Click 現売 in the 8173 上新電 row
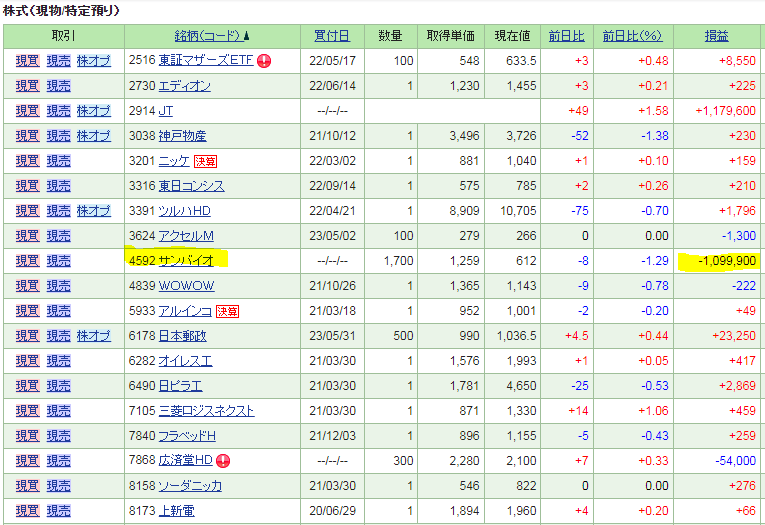This screenshot has height=525, width=765. click(x=59, y=511)
